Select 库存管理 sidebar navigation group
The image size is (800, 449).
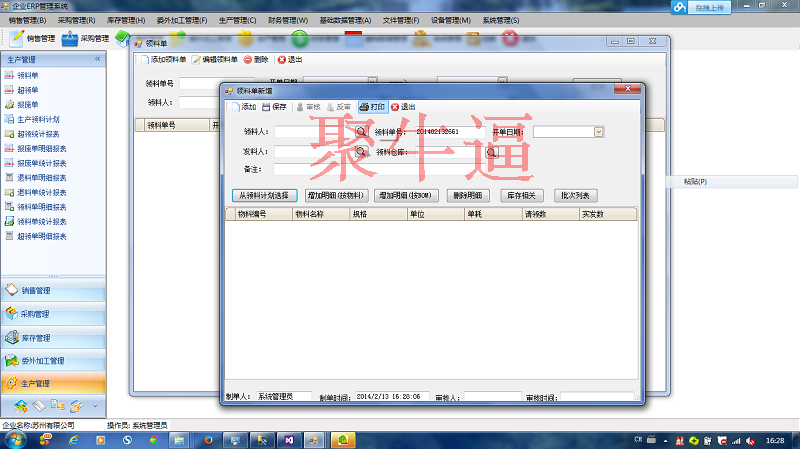[53, 338]
